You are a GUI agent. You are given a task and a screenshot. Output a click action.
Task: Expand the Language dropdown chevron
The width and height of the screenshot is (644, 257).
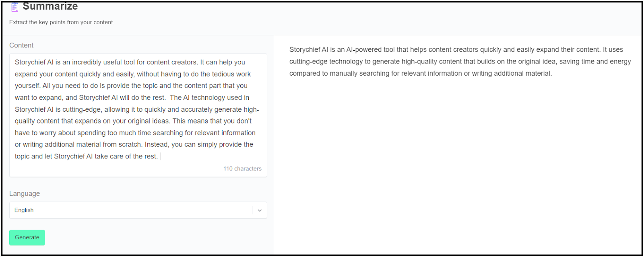pyautogui.click(x=260, y=210)
